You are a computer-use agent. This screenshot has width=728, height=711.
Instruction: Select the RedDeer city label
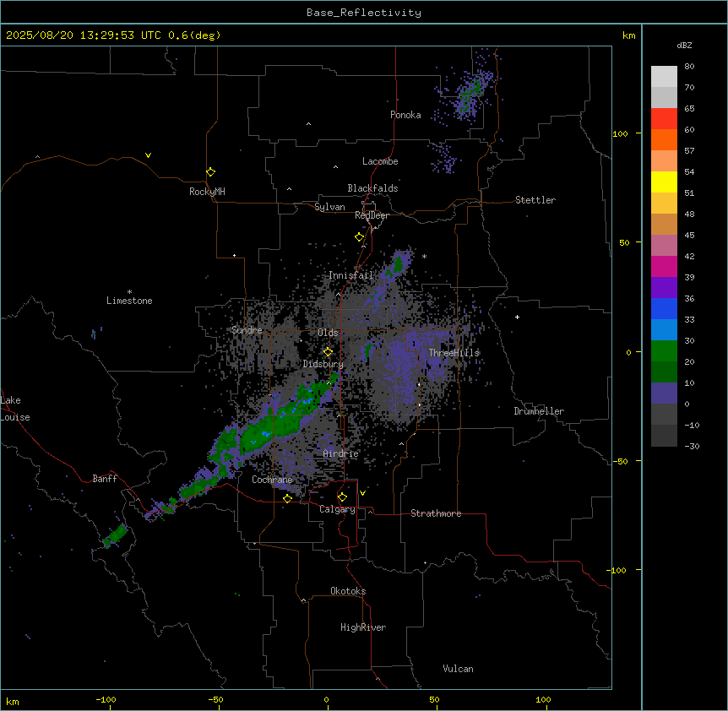tap(372, 215)
